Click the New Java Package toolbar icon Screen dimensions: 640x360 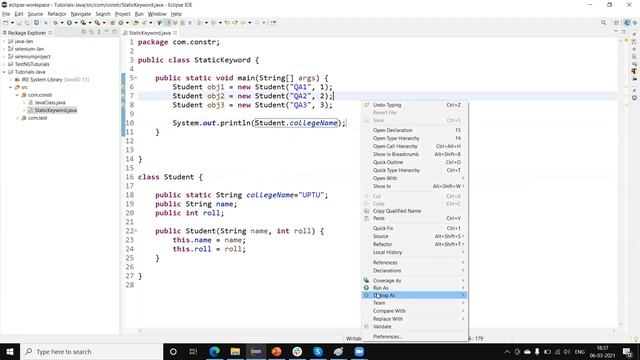pos(113,23)
